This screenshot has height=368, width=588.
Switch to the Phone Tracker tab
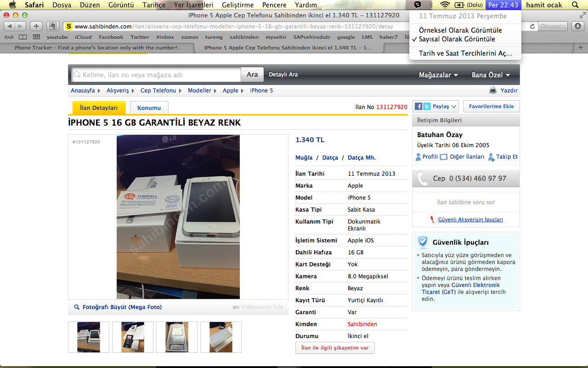pyautogui.click(x=98, y=48)
